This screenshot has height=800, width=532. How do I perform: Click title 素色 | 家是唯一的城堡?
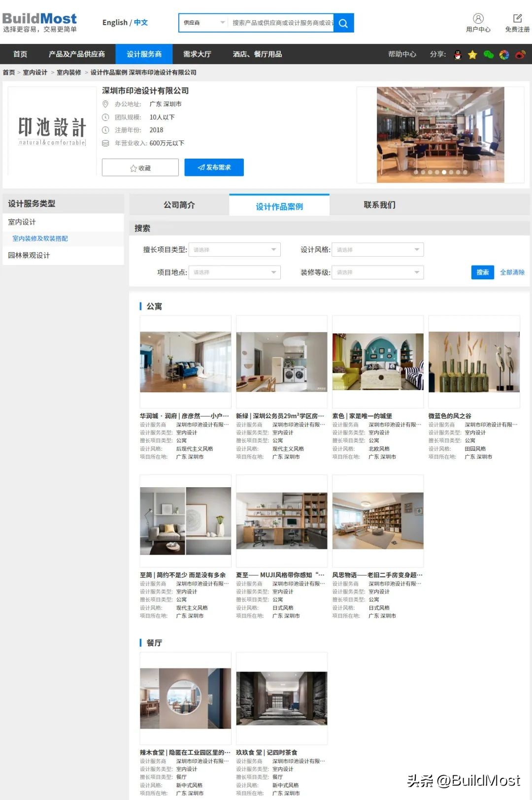click(x=362, y=416)
